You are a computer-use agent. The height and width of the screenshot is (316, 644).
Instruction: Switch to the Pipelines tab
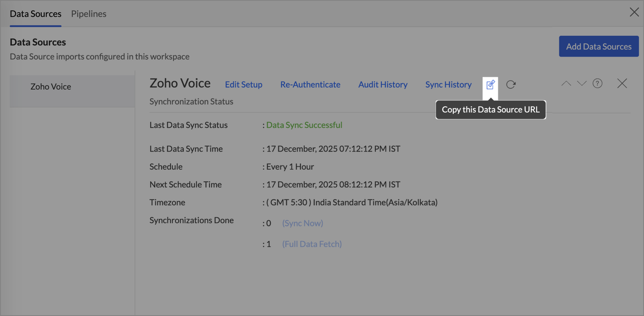pos(89,14)
